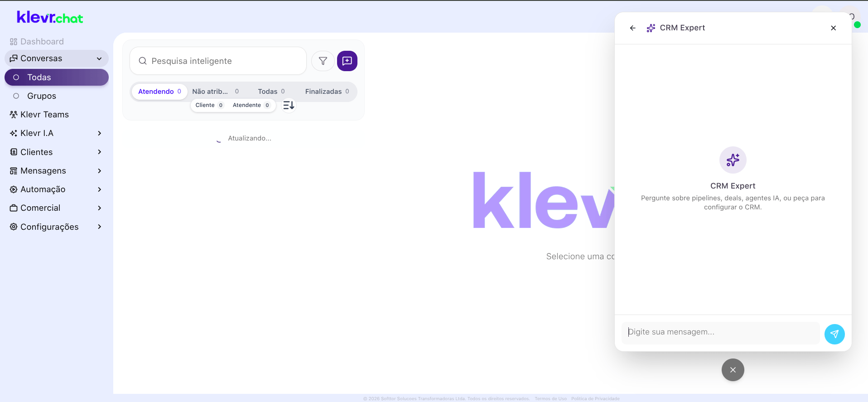Click the Klevr I.A sparkle icon

pos(14,133)
